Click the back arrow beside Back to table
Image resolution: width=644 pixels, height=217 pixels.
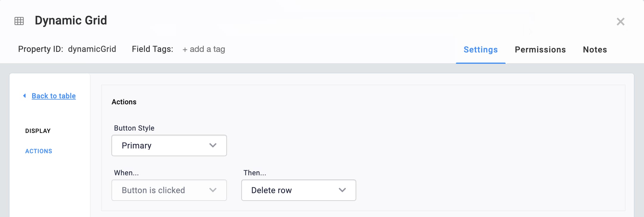pyautogui.click(x=24, y=96)
